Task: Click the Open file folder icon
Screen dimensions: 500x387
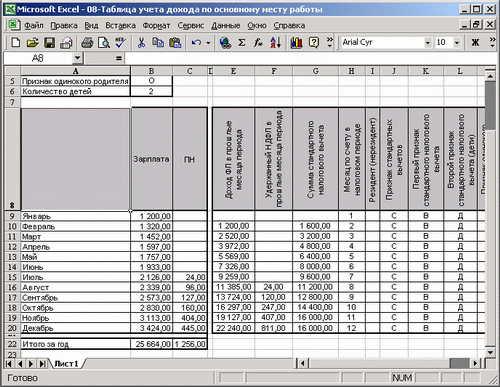Action: point(32,43)
